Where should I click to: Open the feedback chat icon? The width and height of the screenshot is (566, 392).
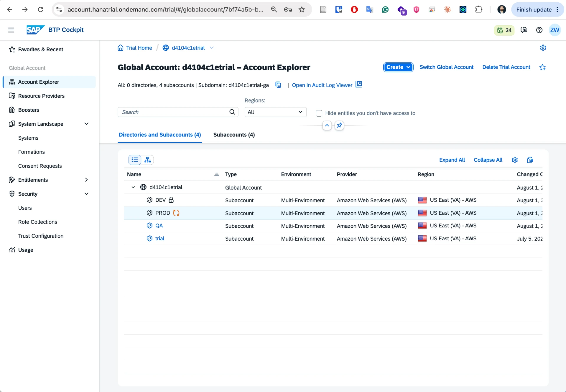(524, 30)
